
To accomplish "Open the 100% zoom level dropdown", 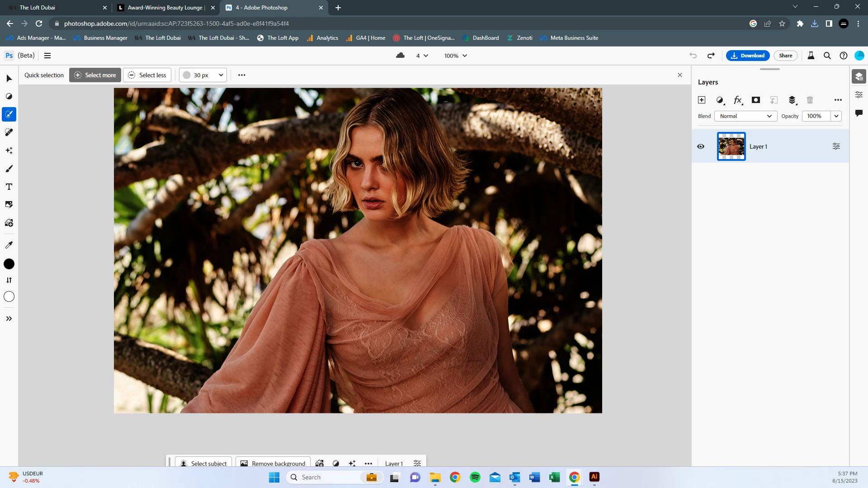I will coord(455,56).
